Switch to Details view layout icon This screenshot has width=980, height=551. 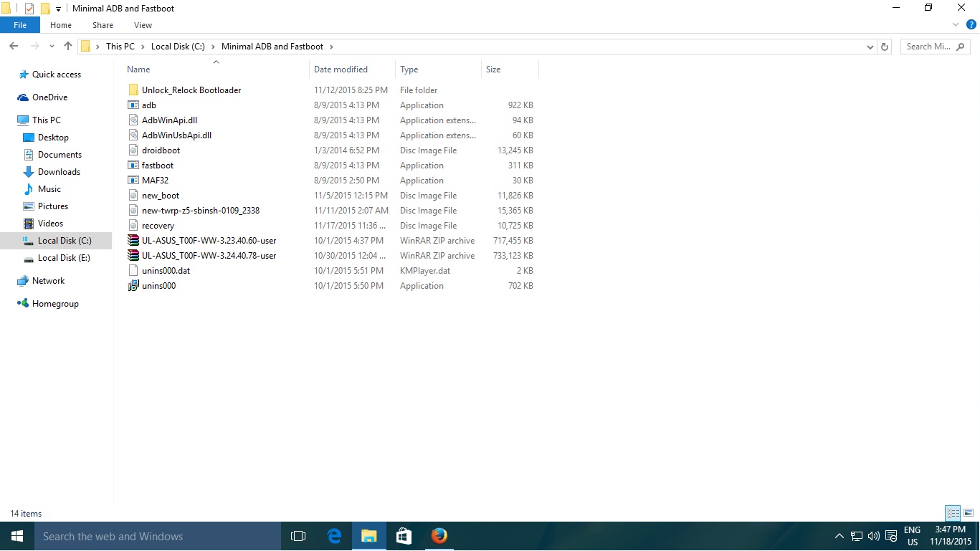point(953,513)
